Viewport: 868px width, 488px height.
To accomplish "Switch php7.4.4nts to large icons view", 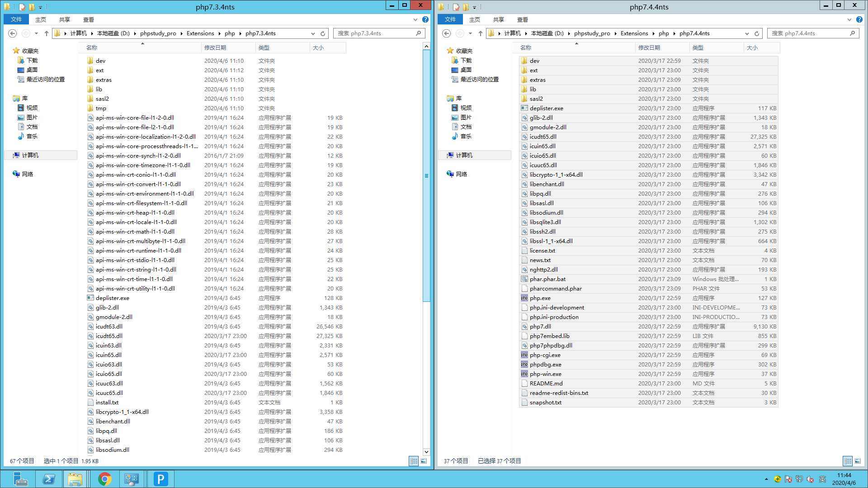I will pos(858,461).
